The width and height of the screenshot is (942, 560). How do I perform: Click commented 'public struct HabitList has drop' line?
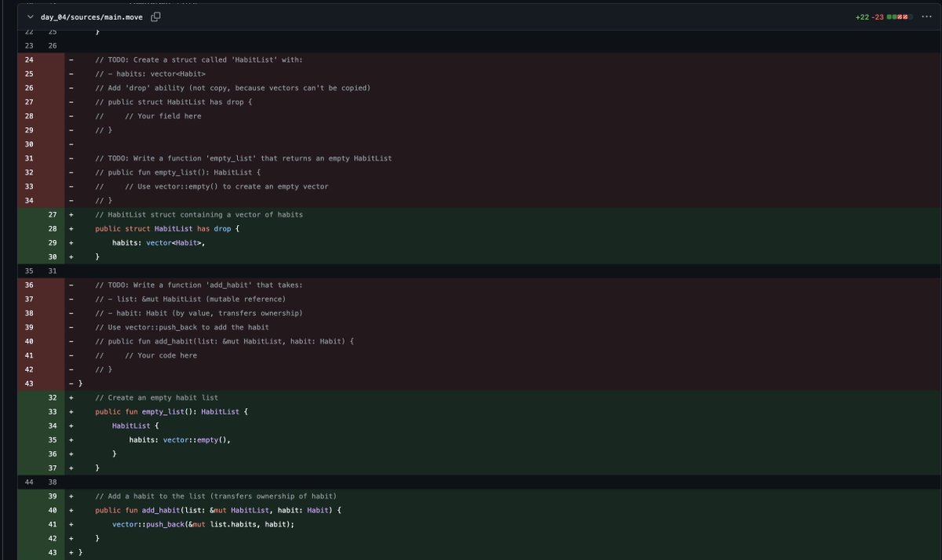pos(173,102)
